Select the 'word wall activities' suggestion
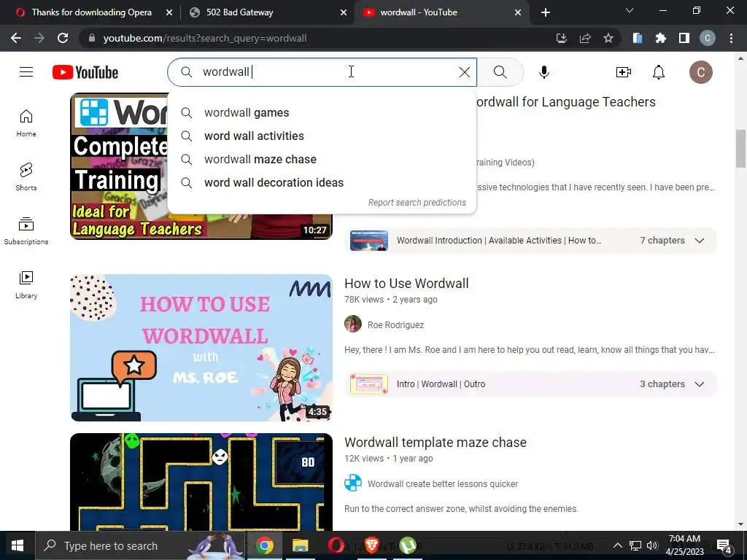The height and width of the screenshot is (560, 747). click(322, 136)
